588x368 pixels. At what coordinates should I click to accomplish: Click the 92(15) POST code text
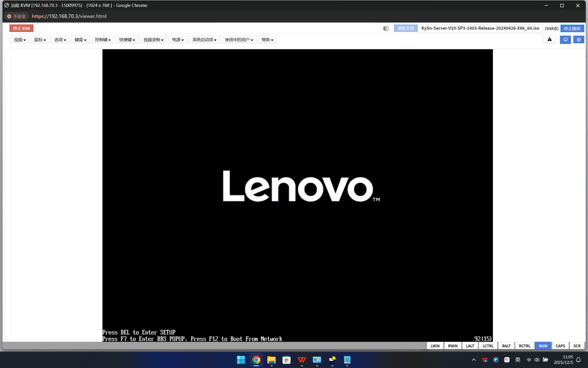[x=483, y=339]
